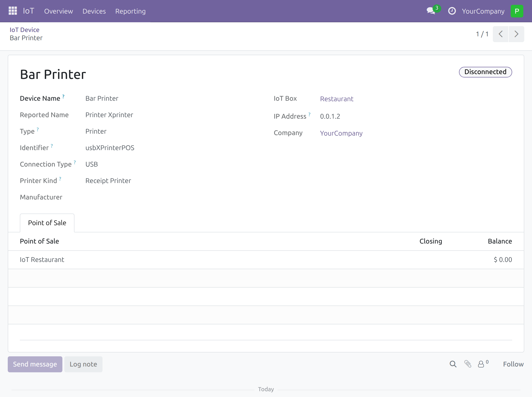Viewport: 532px width, 397px height.
Task: Go to next record arrow
Action: (516, 34)
